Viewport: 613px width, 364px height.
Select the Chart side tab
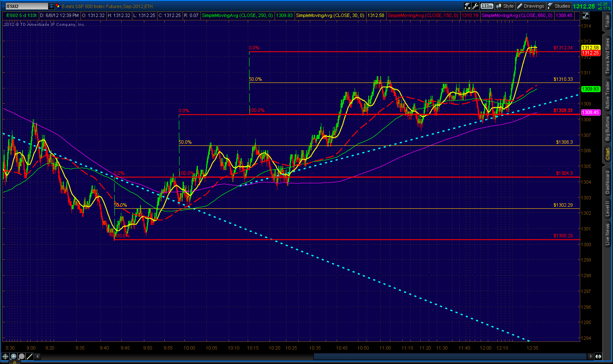(x=607, y=154)
